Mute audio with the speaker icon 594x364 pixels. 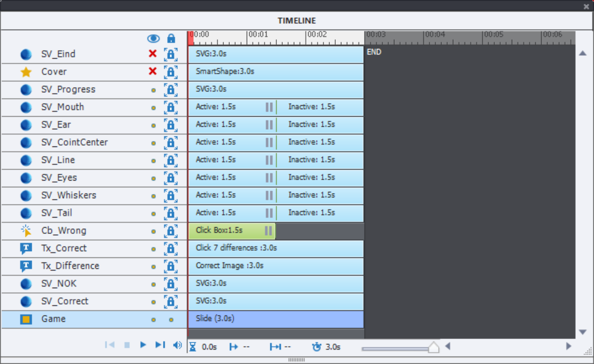[x=177, y=345]
